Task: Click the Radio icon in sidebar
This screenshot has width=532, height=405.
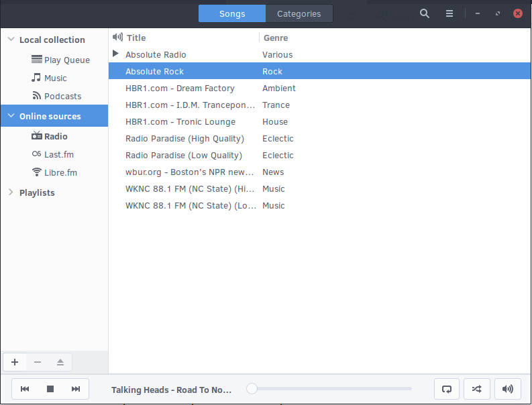Action: [37, 135]
